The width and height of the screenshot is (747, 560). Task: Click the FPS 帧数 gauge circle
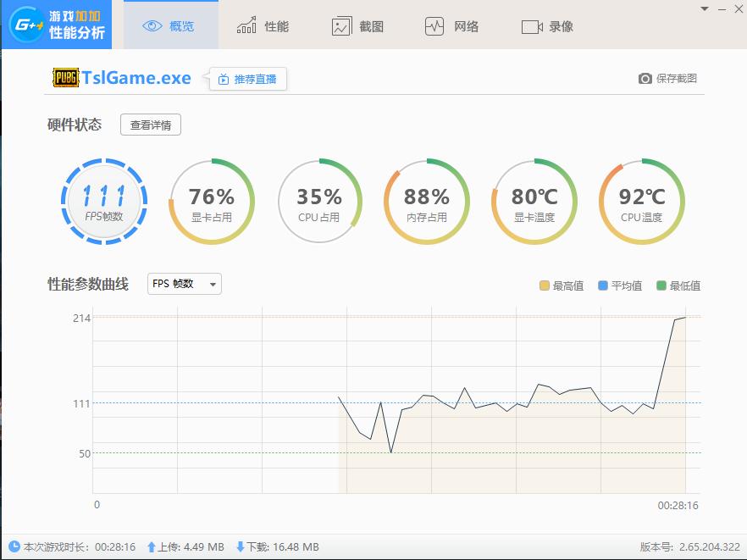pos(102,202)
